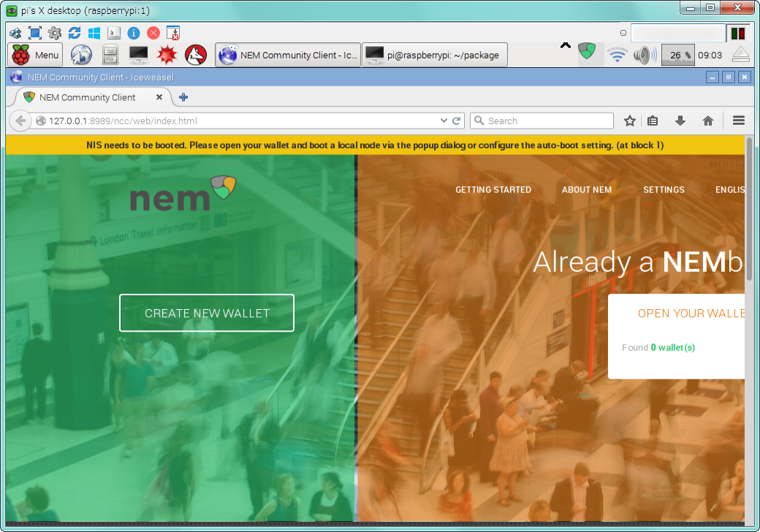Viewport: 760px width, 532px height.
Task: Click the VNC refresh screen icon
Action: pos(75,33)
